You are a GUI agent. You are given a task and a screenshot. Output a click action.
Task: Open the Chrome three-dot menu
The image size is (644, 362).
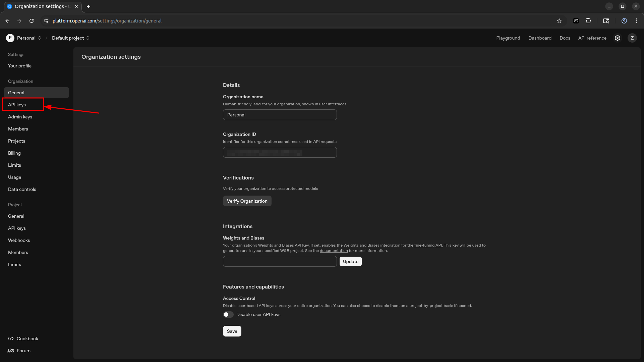coord(636,21)
